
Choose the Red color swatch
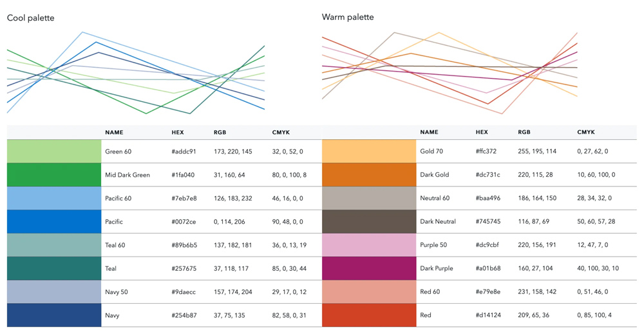pyautogui.click(x=369, y=315)
